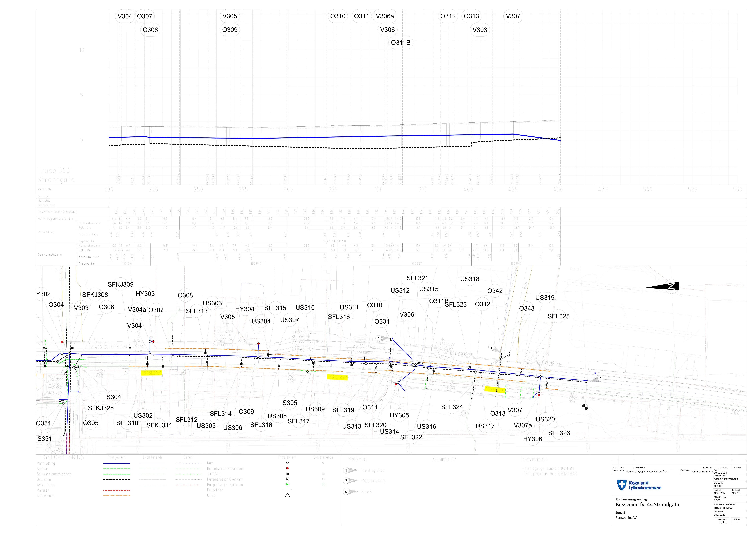Click the S305 label

click(x=290, y=403)
